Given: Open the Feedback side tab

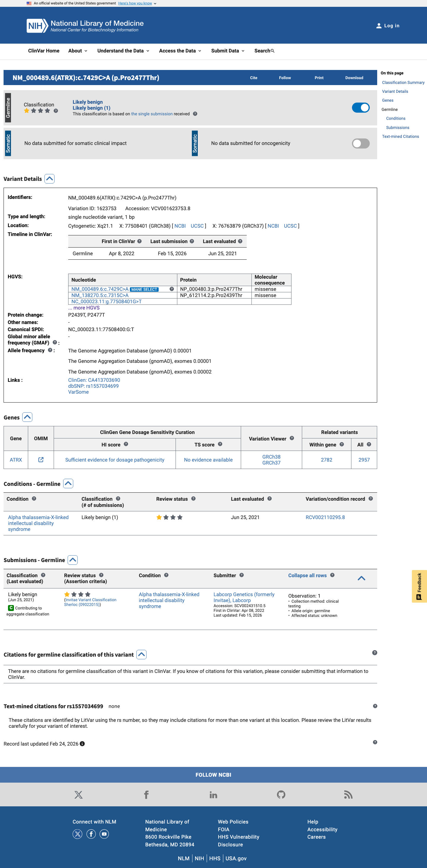Looking at the screenshot, I should pos(419,586).
